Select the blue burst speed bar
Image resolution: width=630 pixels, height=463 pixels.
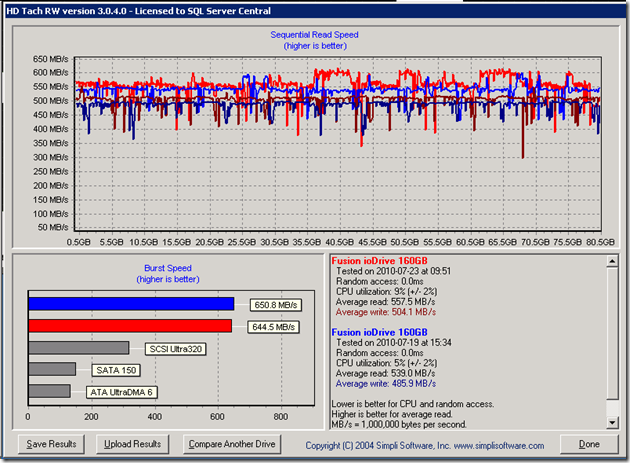coord(130,304)
